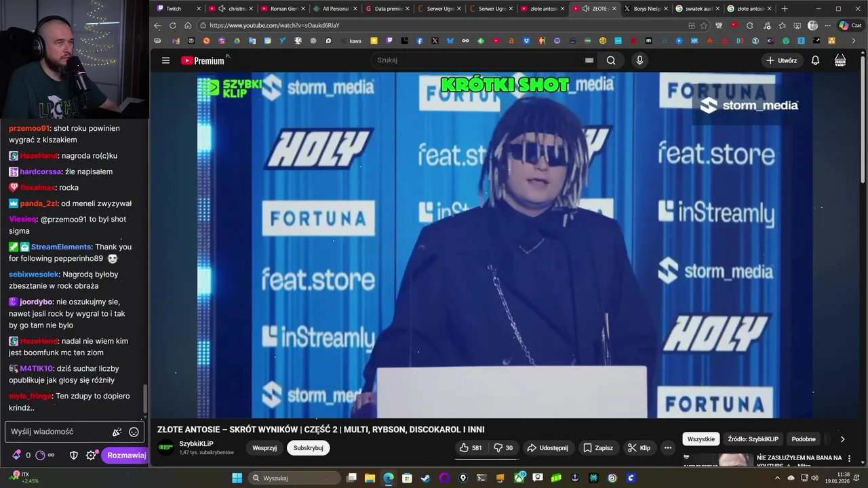Open YouTube notifications bell
The image size is (868, 488).
pyautogui.click(x=815, y=60)
